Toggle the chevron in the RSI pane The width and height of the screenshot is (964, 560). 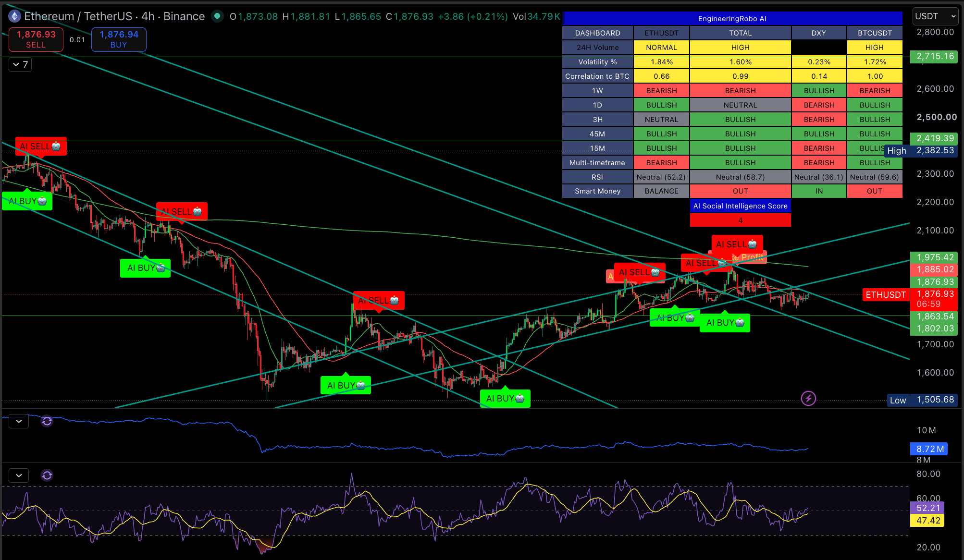tap(19, 475)
